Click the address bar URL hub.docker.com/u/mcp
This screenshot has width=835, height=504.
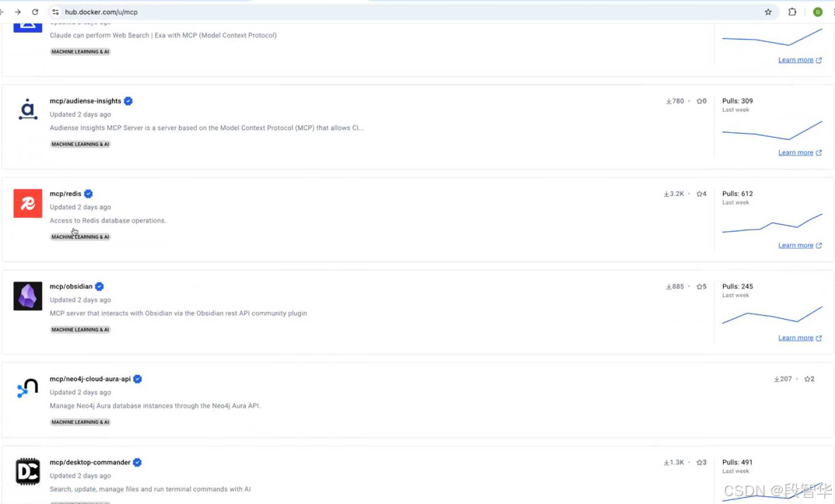pyautogui.click(x=101, y=12)
